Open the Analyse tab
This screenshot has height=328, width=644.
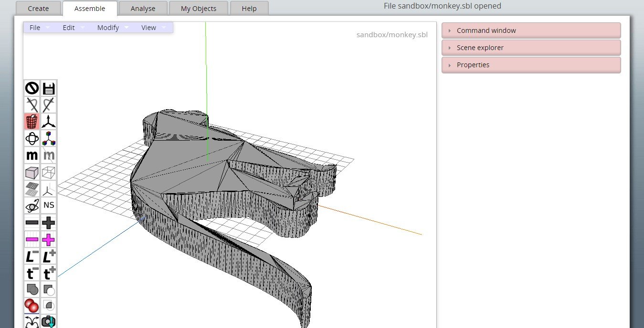click(x=143, y=8)
